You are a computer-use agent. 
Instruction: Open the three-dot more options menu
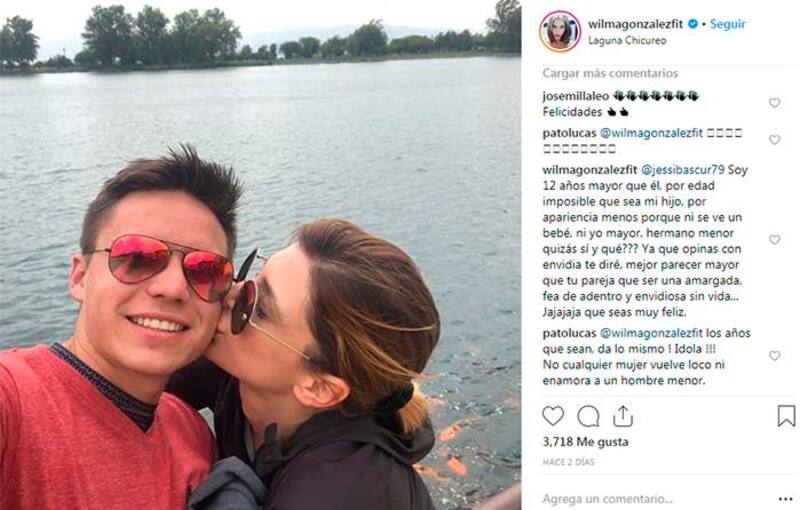786,499
